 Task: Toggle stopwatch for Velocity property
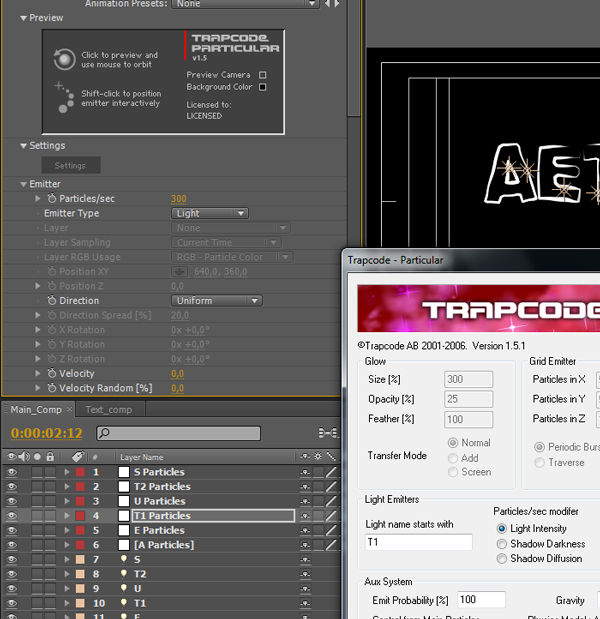[52, 373]
